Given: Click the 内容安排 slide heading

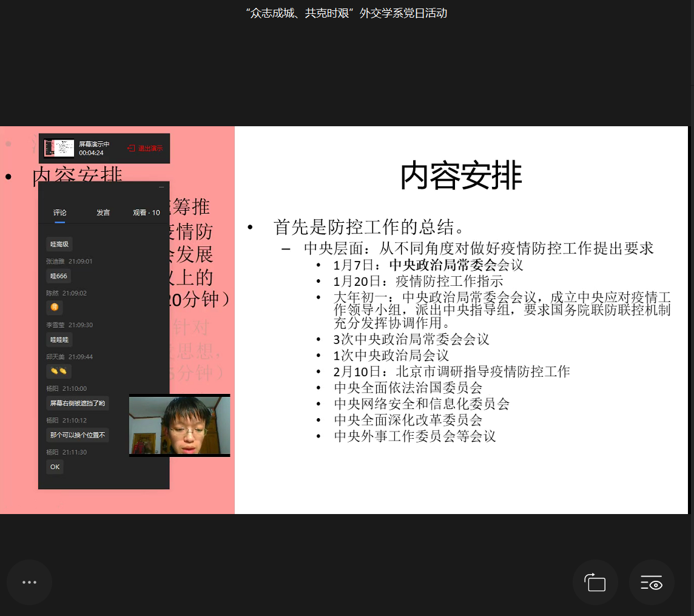Looking at the screenshot, I should [x=461, y=177].
